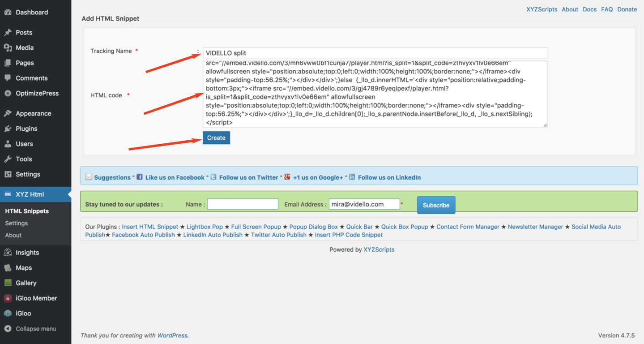Screen dimensions: 644x344
Task: Click the Subscribe button
Action: point(436,205)
